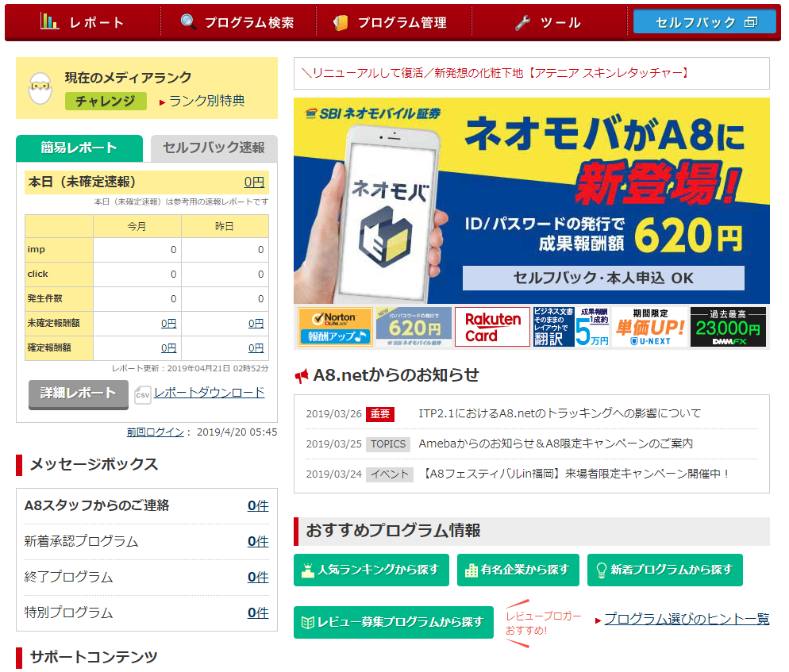Open the プログラム管理 menu

click(x=394, y=22)
